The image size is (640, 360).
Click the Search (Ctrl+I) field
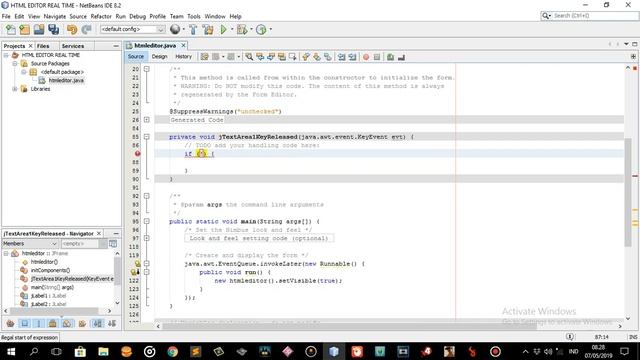pyautogui.click(x=589, y=16)
